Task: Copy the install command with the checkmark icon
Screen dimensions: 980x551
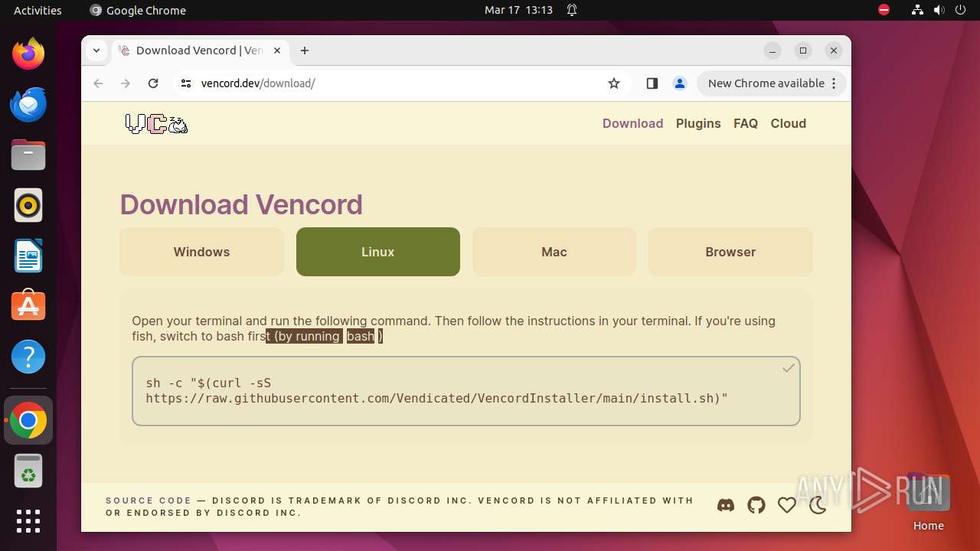Action: (788, 369)
